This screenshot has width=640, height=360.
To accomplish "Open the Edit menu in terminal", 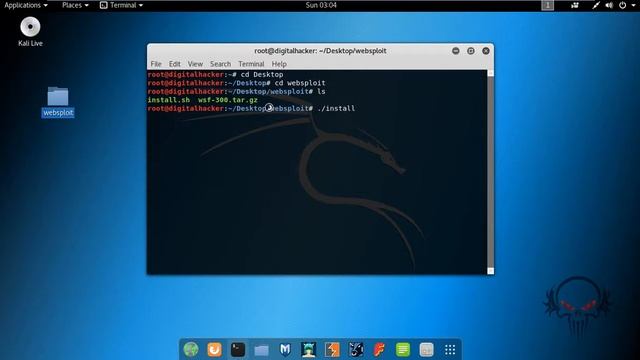I will [x=175, y=64].
